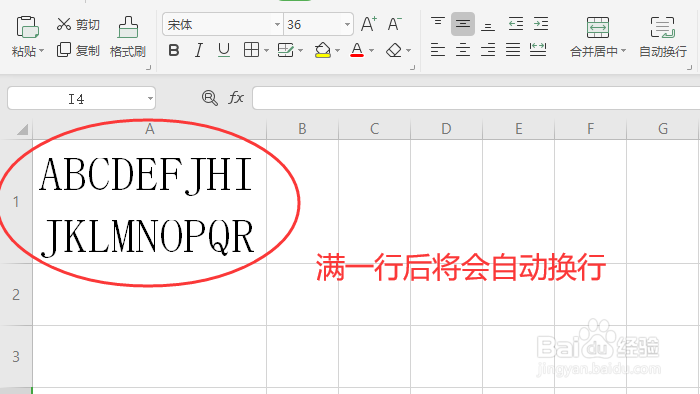Select row 2 header

click(16, 294)
